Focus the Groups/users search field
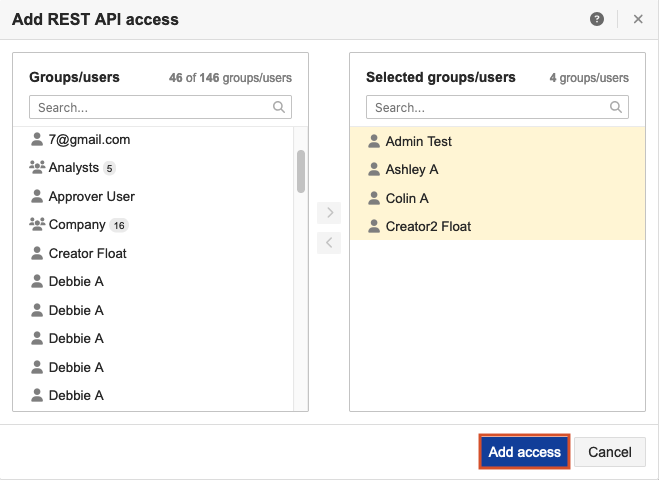This screenshot has height=480, width=659. click(x=150, y=107)
